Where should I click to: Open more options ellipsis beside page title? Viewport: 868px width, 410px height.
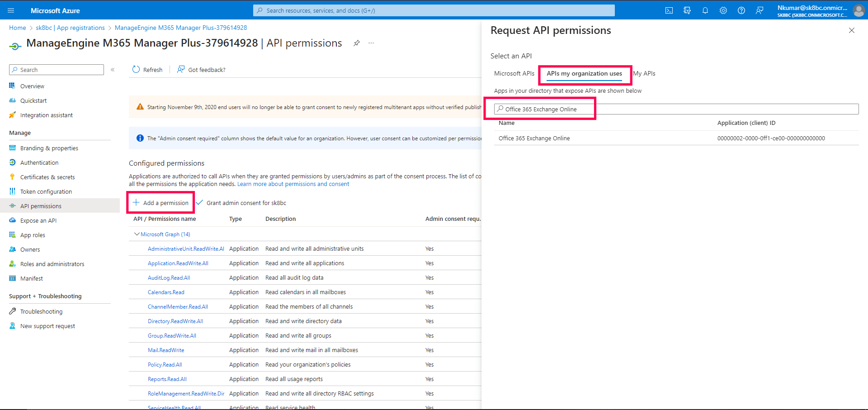click(371, 43)
